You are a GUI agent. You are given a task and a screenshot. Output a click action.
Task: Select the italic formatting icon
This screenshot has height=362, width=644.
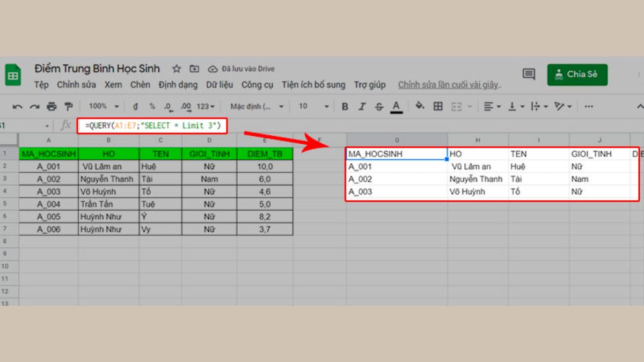(x=363, y=106)
